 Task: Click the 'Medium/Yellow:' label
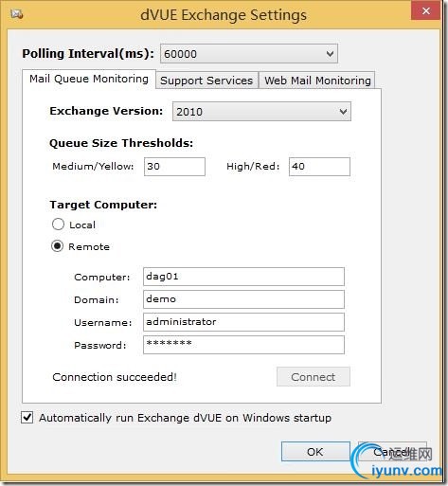pyautogui.click(x=93, y=166)
